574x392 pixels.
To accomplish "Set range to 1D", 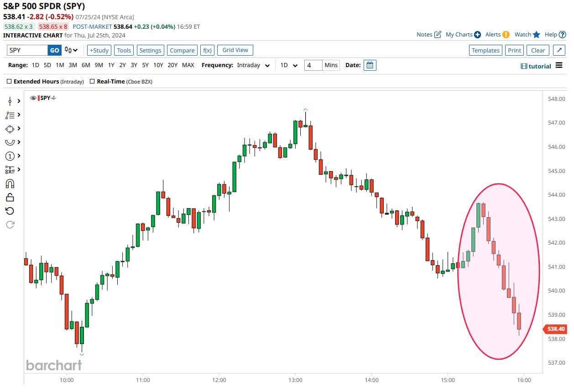I will (x=36, y=65).
